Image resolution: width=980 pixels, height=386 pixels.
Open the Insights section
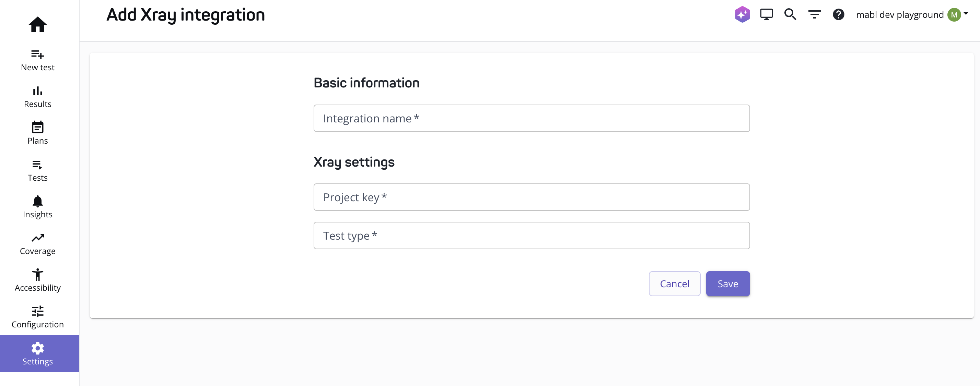click(x=38, y=207)
